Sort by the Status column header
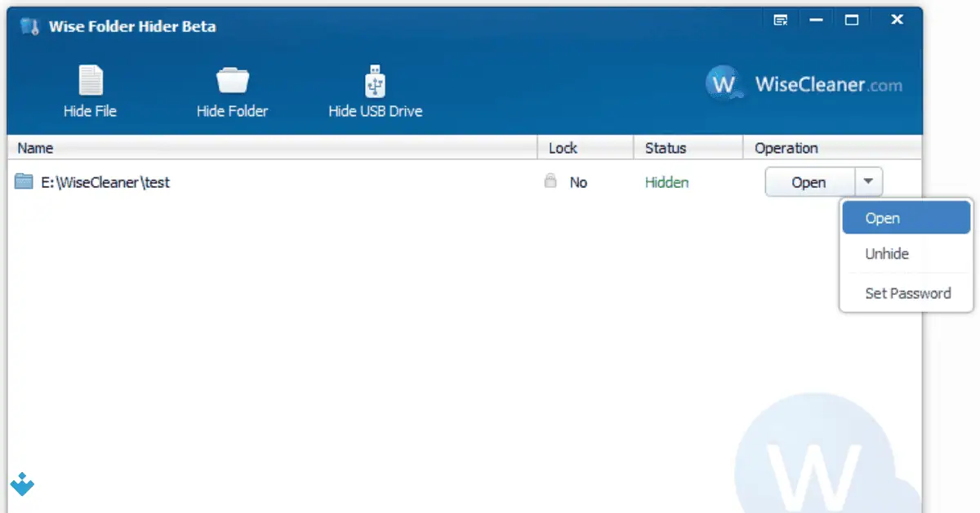 (666, 148)
